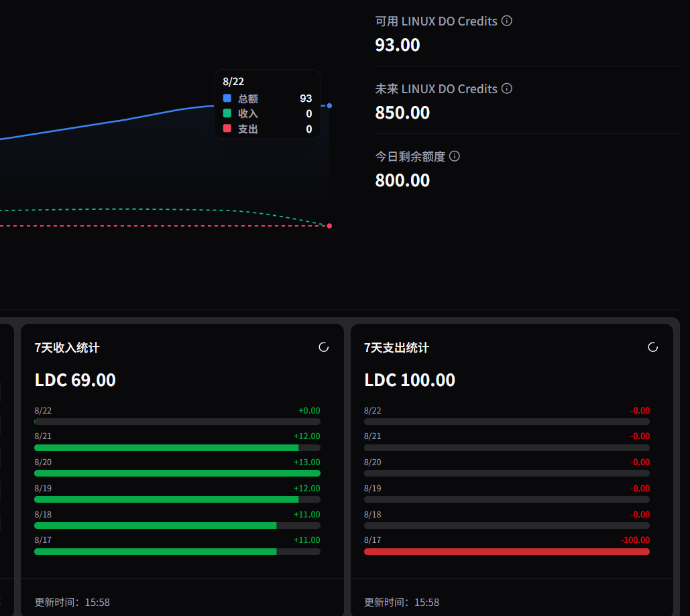
Task: Select the red data point on 支出 line
Action: 329,226
